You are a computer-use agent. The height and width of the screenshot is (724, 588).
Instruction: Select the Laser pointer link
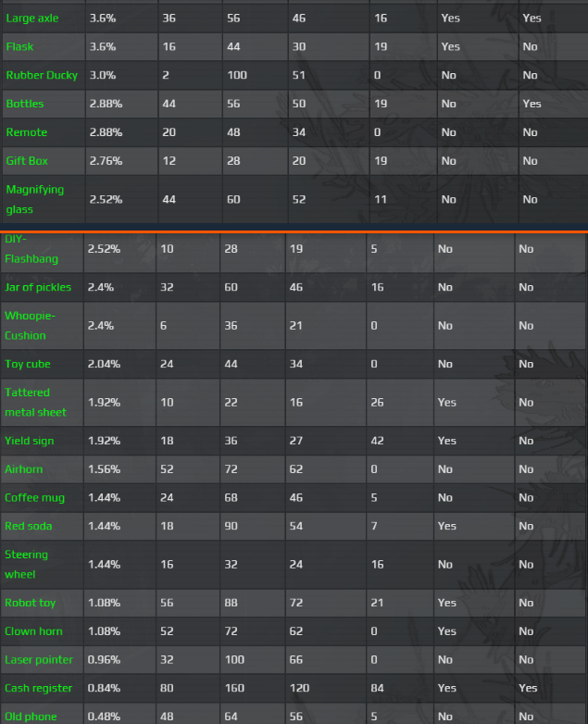[37, 659]
